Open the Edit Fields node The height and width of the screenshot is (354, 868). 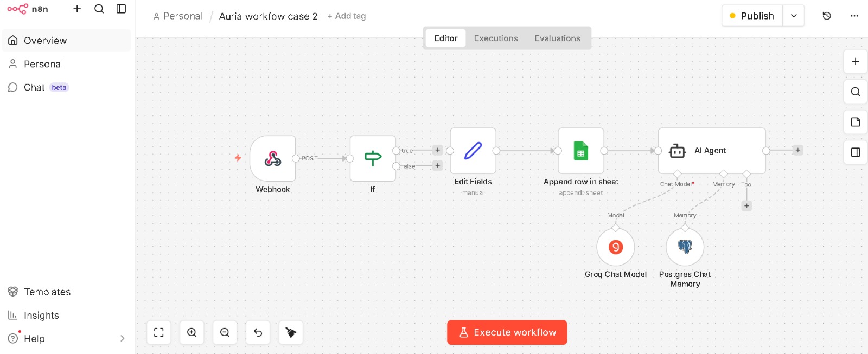coord(473,151)
